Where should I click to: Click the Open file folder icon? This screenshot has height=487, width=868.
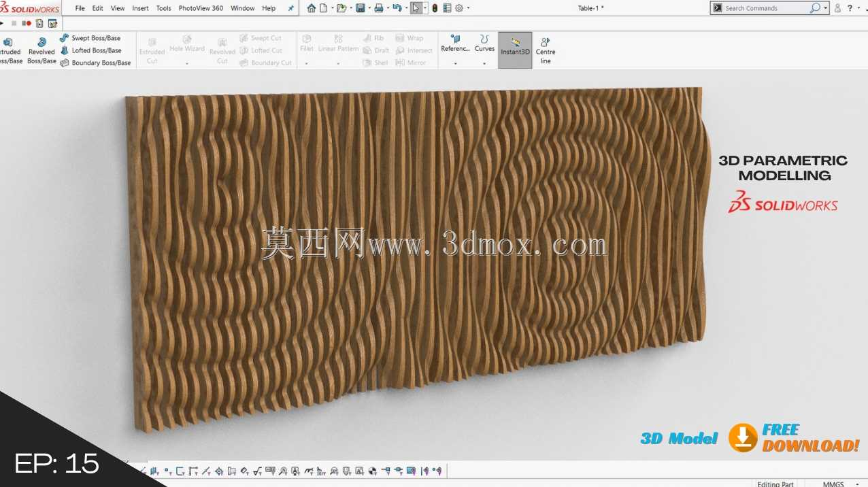click(x=341, y=8)
